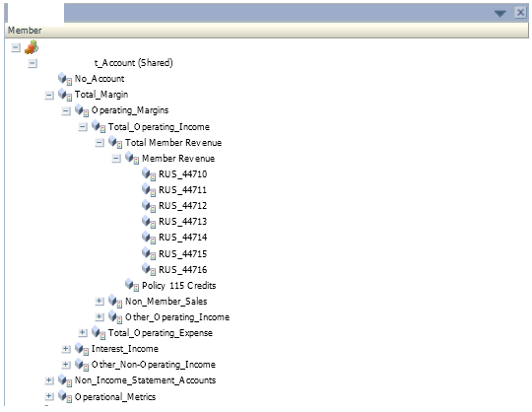
Task: Select the RUS_44713 member
Action: click(182, 222)
